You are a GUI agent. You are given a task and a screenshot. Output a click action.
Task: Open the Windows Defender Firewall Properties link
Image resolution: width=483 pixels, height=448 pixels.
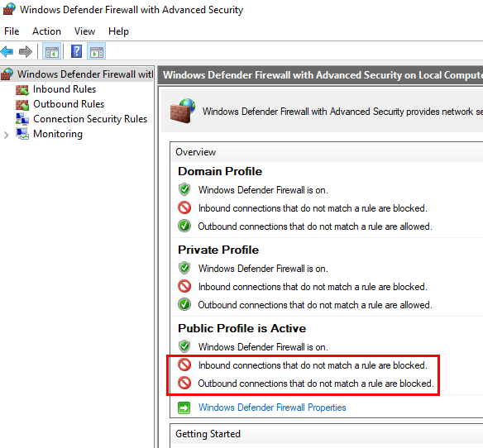point(272,407)
